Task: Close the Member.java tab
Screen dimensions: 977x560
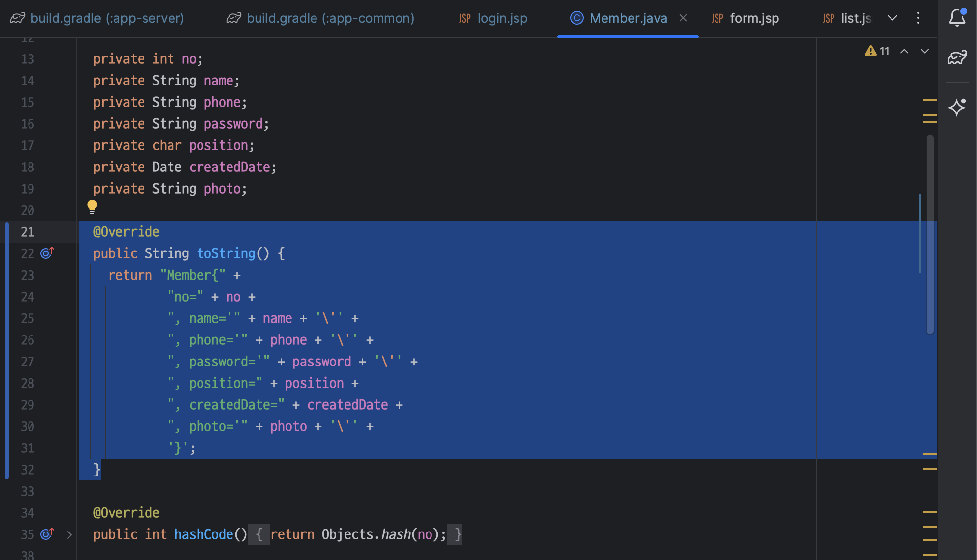Action: click(x=683, y=18)
